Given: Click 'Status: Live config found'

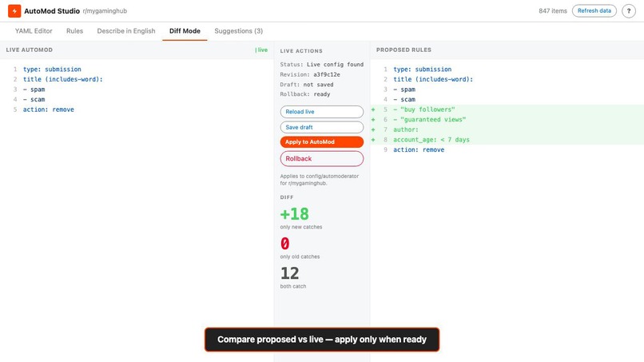Looking at the screenshot, I should (321, 65).
